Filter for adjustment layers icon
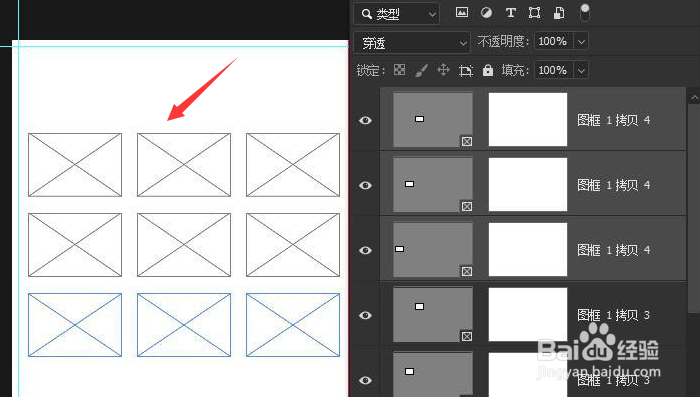The height and width of the screenshot is (397, 700). tap(486, 13)
